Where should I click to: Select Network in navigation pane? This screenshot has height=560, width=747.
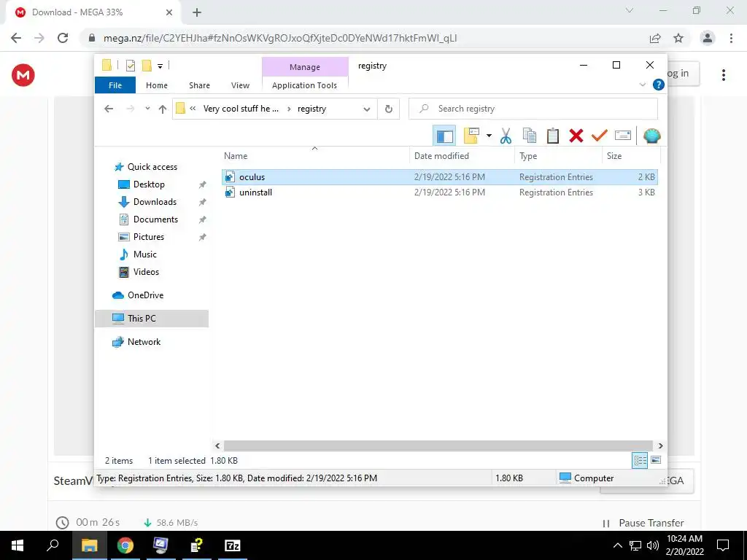coord(144,342)
